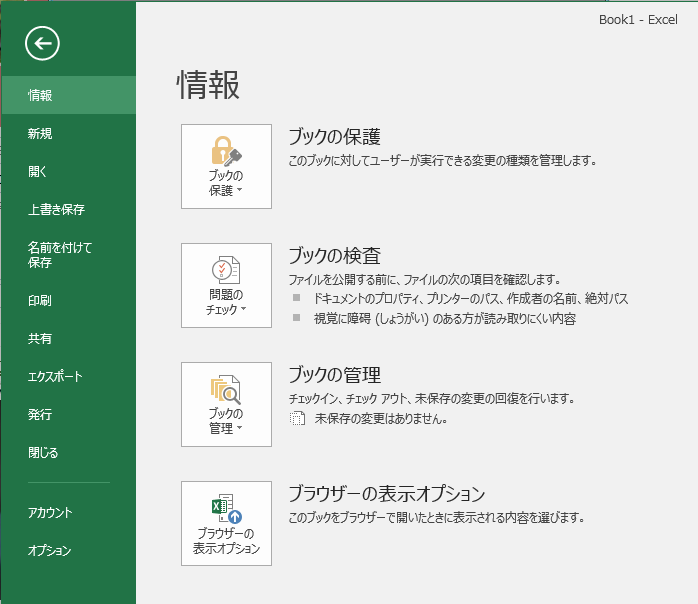The height and width of the screenshot is (604, 698).
Task: Click the lock and key icon for ブックの保護
Action: [226, 150]
